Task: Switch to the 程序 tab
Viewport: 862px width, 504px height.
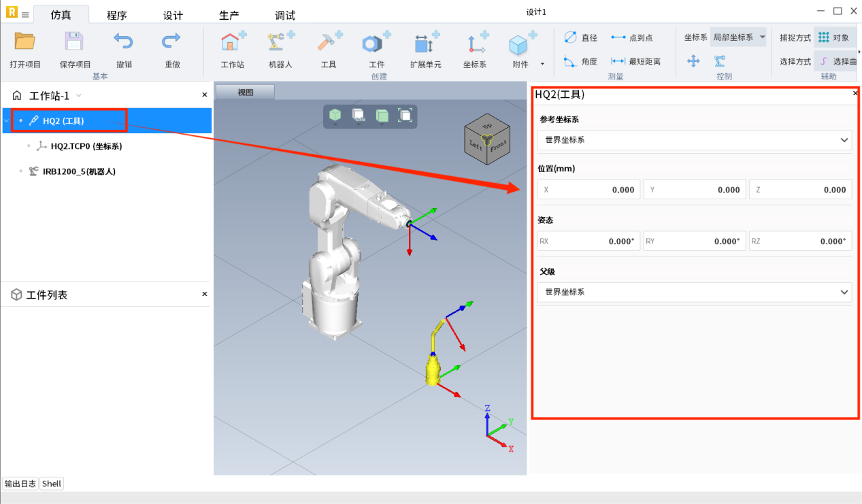Action: click(x=116, y=15)
